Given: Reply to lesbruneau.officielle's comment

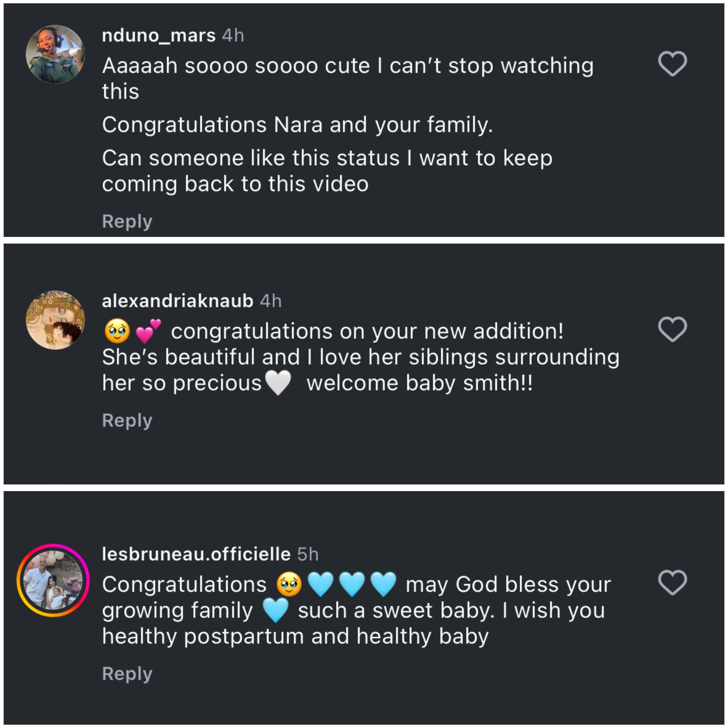Looking at the screenshot, I should (127, 673).
